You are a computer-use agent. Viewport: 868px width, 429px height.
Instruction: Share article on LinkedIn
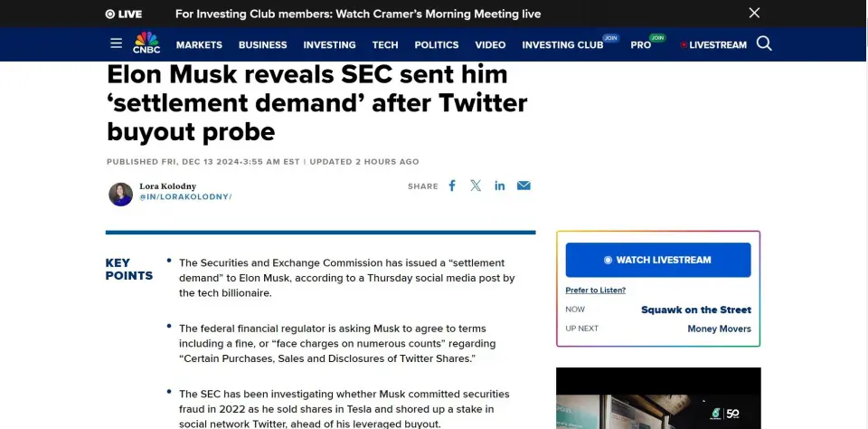pos(500,186)
